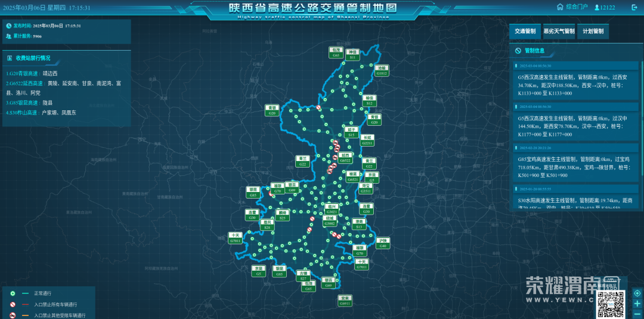
Task: Click the 延西 G6522 highway marker
Action: tap(345, 157)
